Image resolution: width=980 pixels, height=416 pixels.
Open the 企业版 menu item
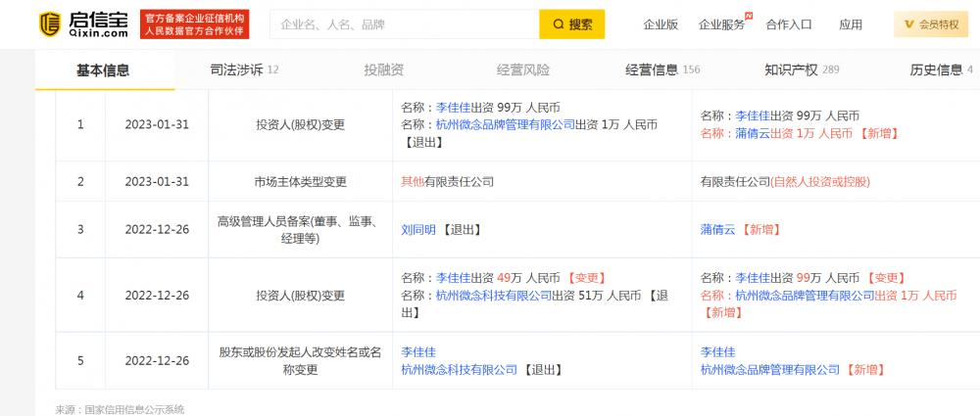coord(661,24)
